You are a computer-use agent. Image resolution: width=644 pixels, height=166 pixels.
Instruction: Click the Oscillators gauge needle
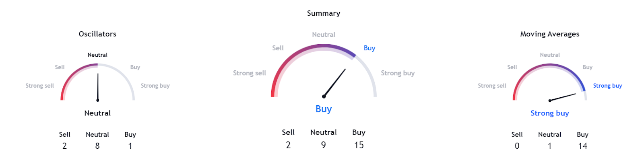click(98, 86)
